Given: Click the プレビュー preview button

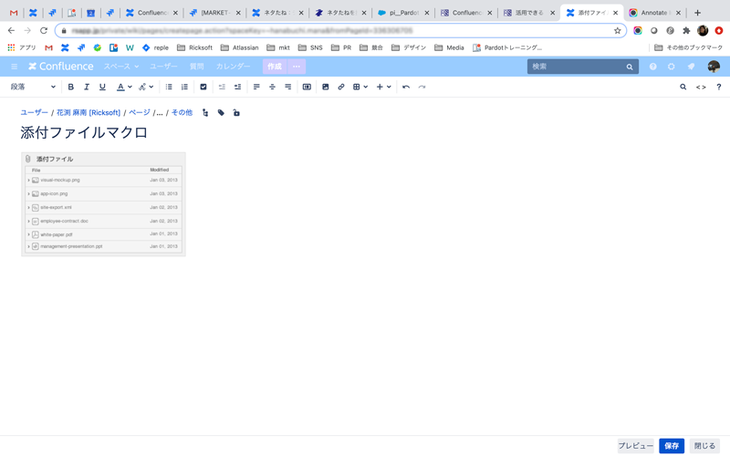Looking at the screenshot, I should point(635,446).
